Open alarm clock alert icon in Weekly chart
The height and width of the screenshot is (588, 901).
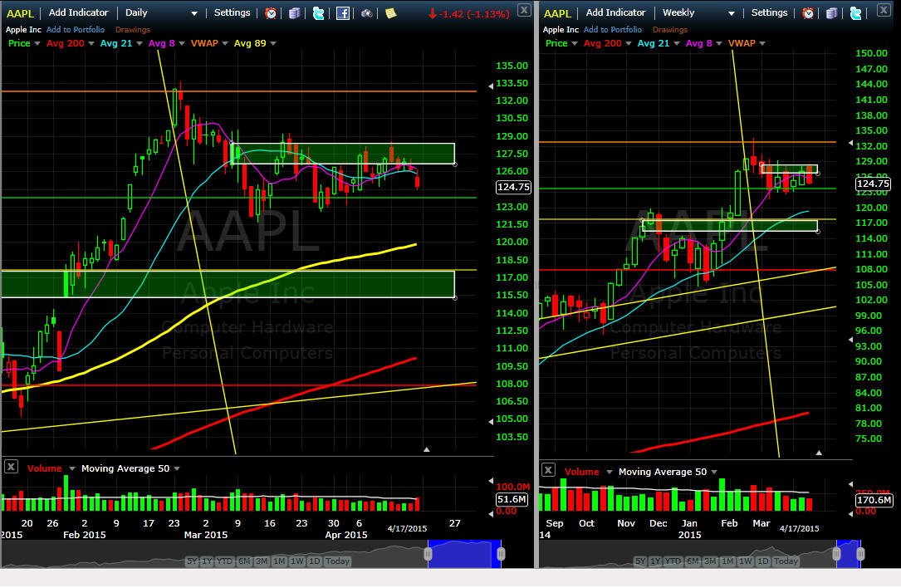click(808, 13)
